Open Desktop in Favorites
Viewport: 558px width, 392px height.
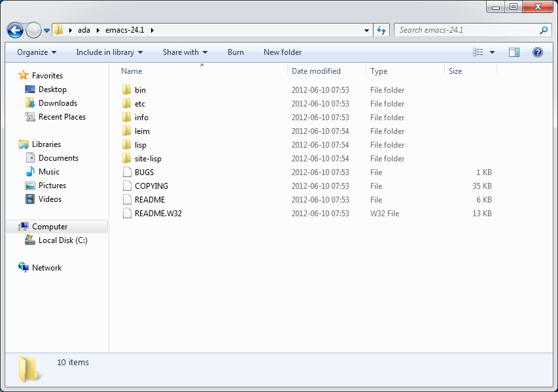(x=52, y=90)
